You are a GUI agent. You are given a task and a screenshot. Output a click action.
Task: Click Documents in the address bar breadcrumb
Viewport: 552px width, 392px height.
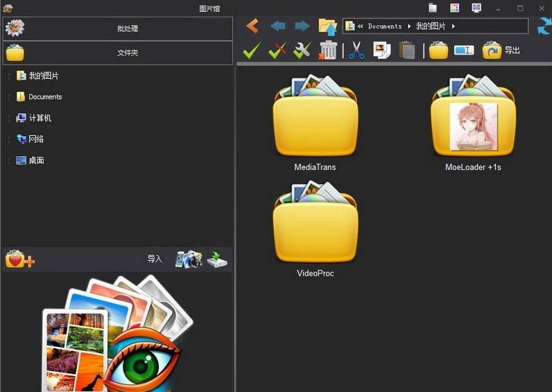[385, 26]
